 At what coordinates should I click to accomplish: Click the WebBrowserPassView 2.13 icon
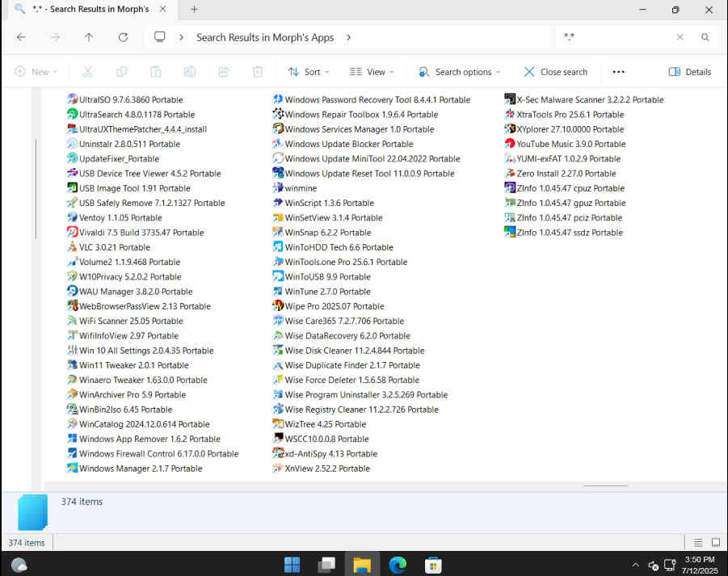[72, 306]
